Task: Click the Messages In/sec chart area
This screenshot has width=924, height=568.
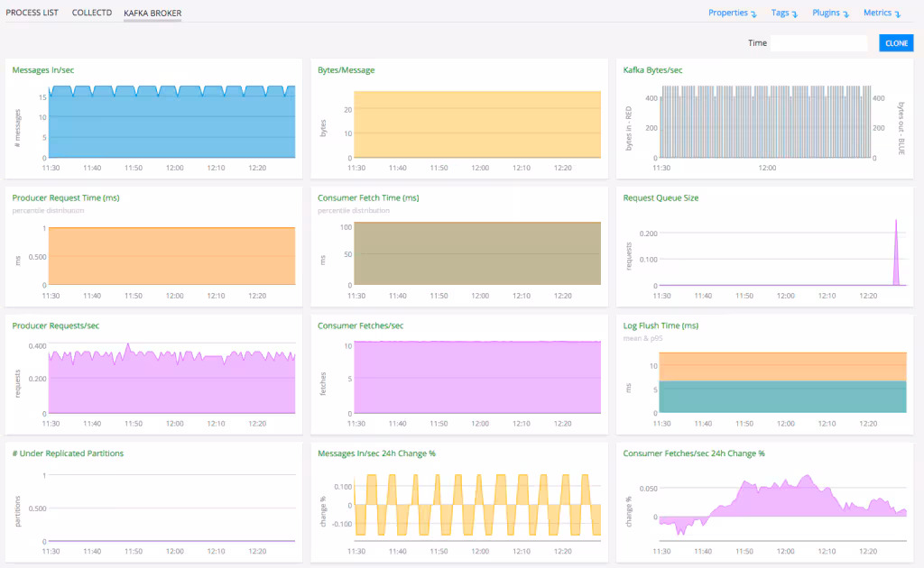Action: point(171,122)
